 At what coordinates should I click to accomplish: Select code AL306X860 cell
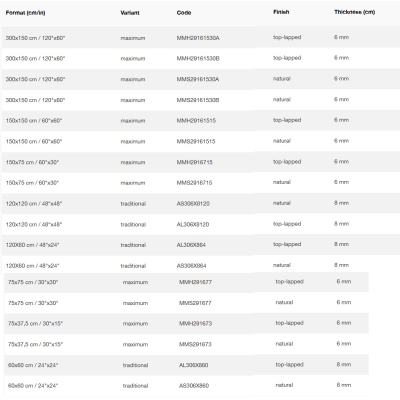point(193,365)
